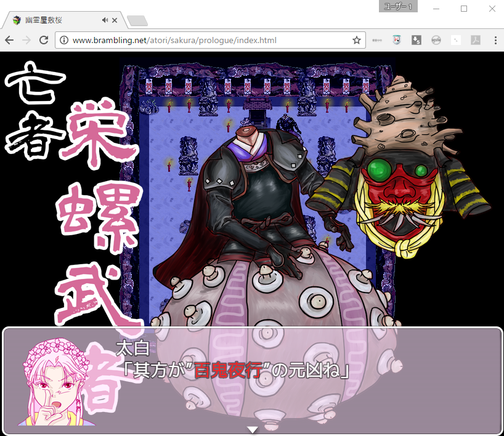View site information for brambling.net
Image resolution: width=504 pixels, height=436 pixels.
click(x=64, y=40)
